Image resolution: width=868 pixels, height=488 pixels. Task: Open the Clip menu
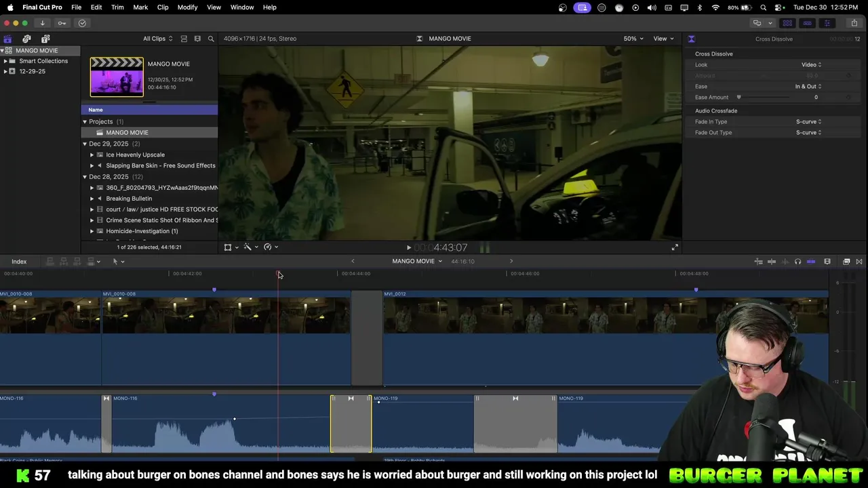163,7
